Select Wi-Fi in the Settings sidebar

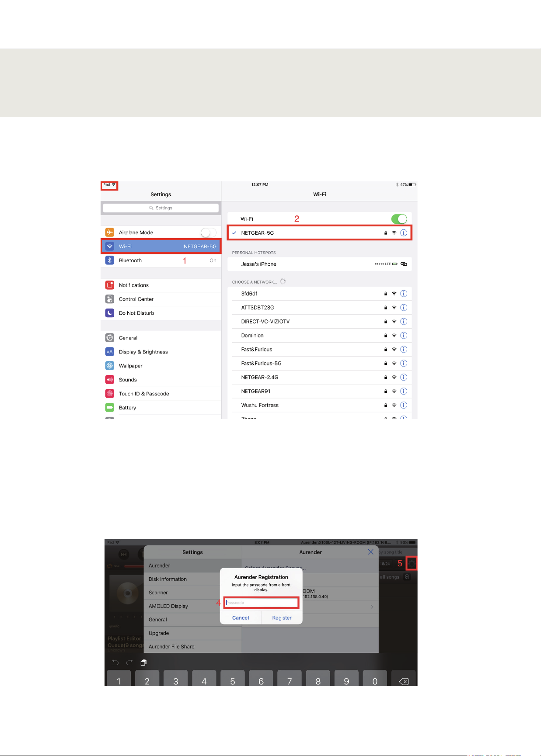(161, 246)
